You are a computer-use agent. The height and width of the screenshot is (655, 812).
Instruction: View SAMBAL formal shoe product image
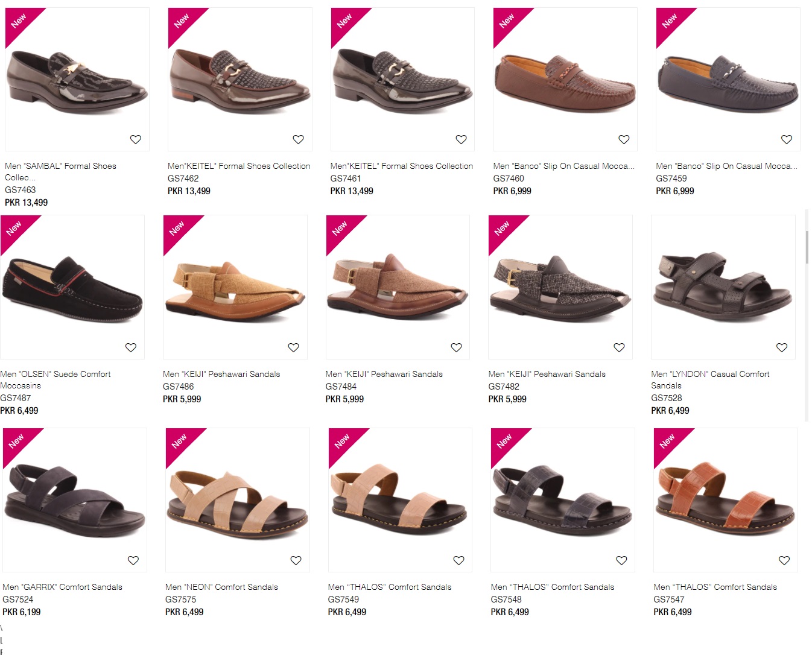[x=77, y=79]
